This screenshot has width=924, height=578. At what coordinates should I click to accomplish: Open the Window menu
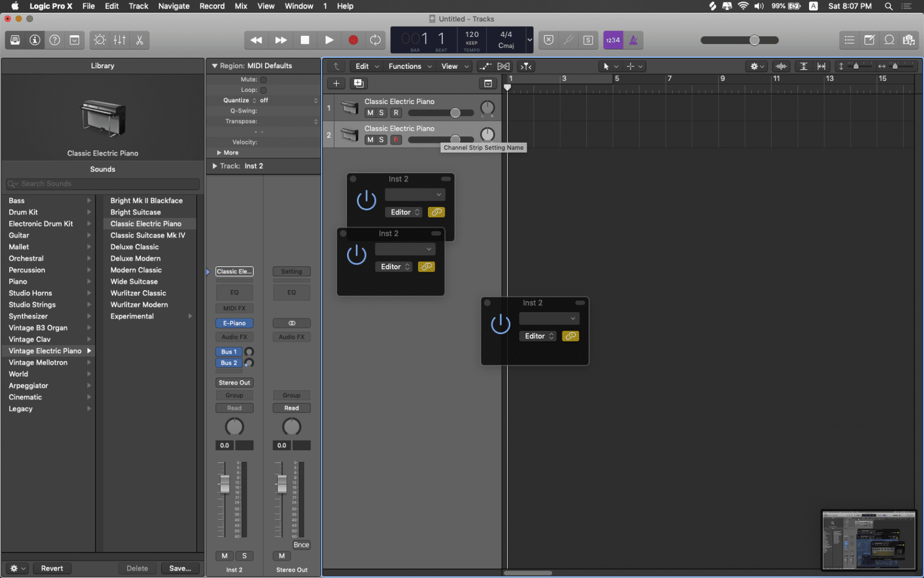click(299, 6)
